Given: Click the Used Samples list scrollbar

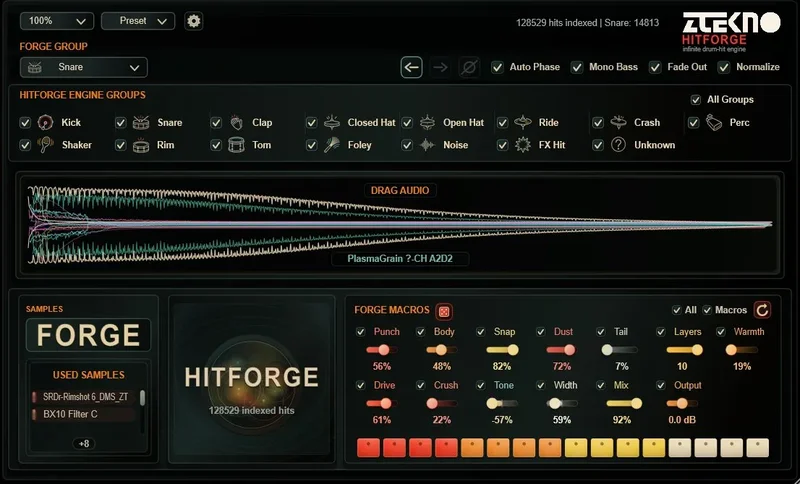Looking at the screenshot, I should pyautogui.click(x=142, y=398).
